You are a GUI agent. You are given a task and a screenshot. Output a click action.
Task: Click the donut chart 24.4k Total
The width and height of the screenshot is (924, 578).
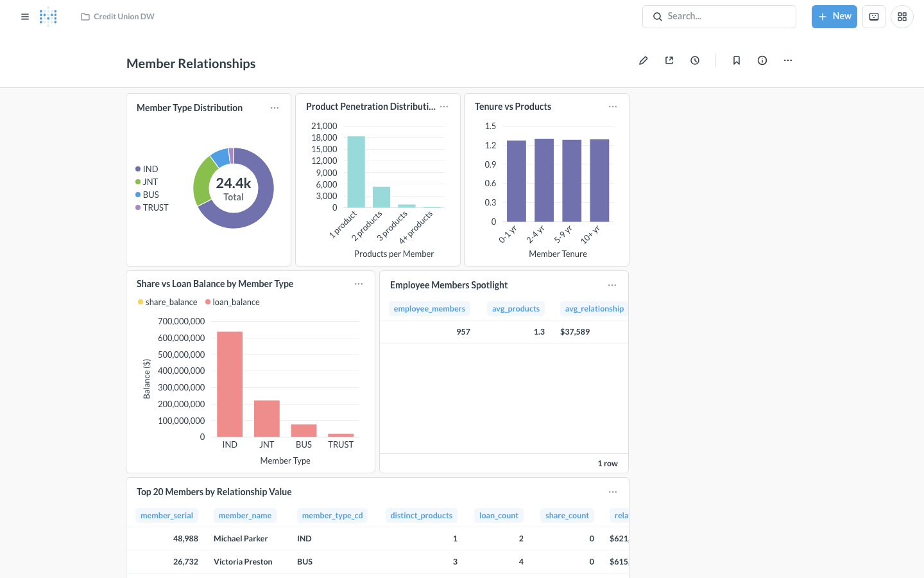(234, 188)
